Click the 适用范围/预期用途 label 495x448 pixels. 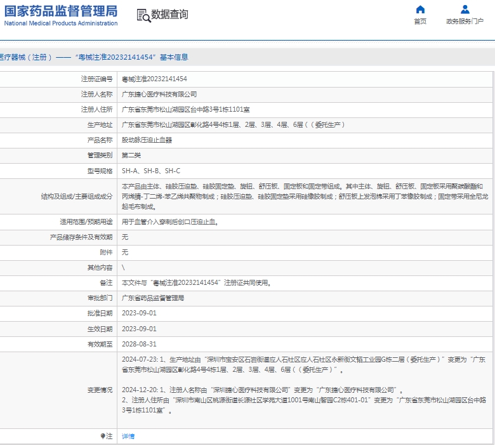[86, 222]
